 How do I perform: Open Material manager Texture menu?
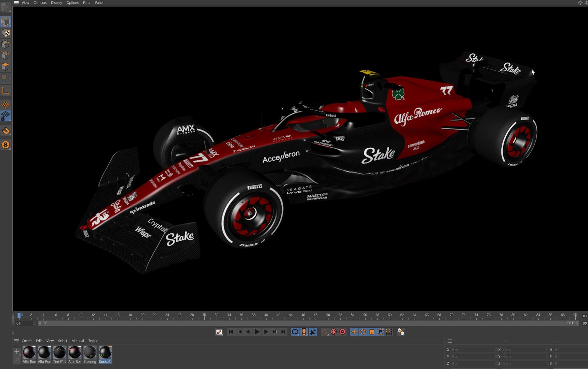94,341
